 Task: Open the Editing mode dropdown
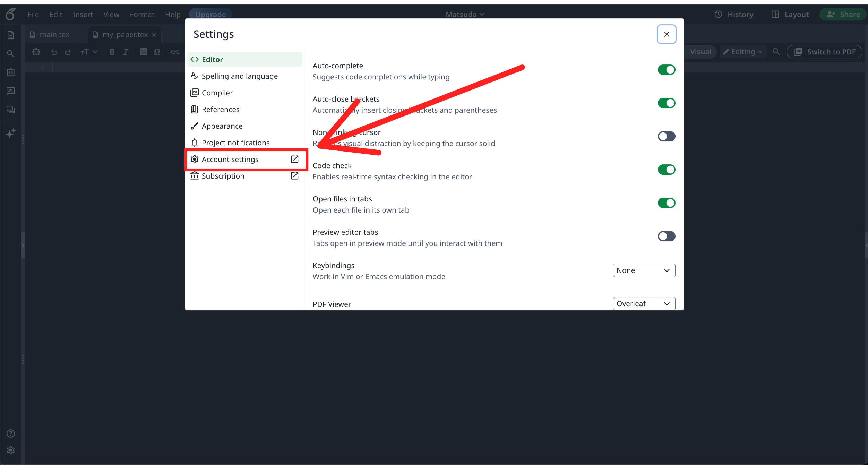[x=743, y=52]
